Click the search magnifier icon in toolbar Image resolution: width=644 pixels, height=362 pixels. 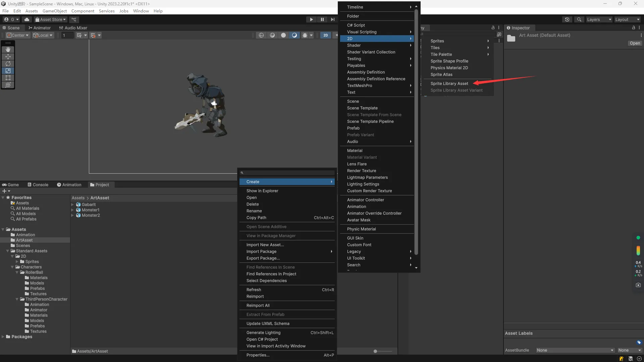pyautogui.click(x=579, y=19)
